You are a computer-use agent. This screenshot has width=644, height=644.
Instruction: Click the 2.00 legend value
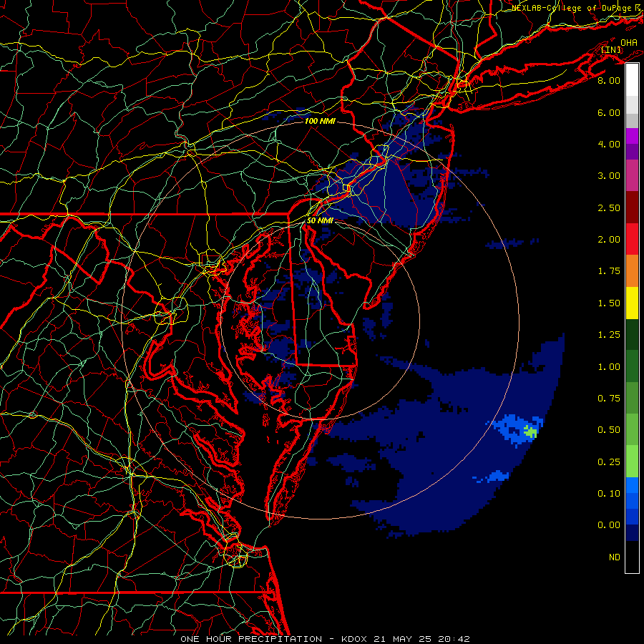[x=609, y=240]
